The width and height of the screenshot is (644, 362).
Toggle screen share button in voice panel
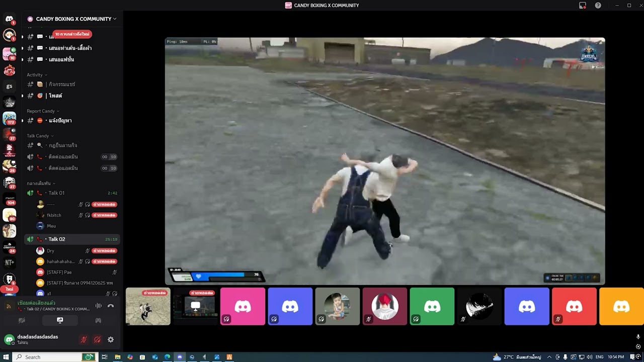[60, 320]
